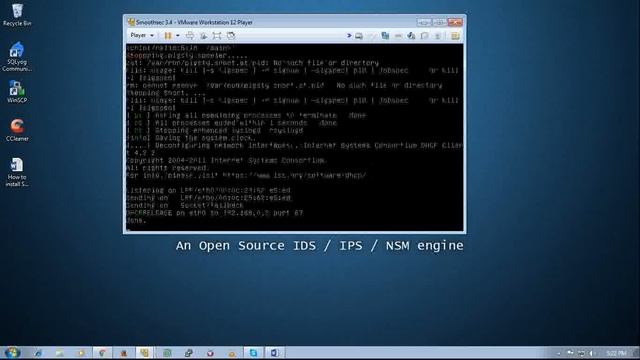Click the hard disk device icon in VMware
The width and height of the screenshot is (640, 360).
coord(359,36)
